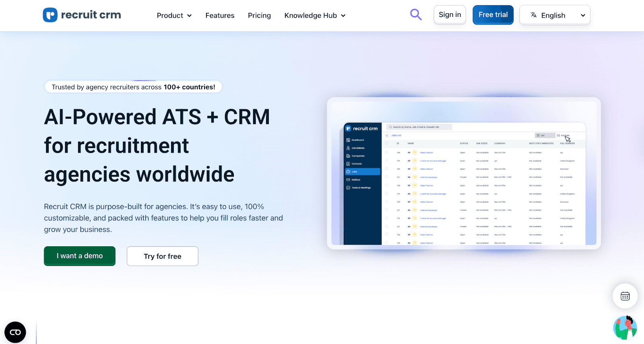Go to the Features page

point(220,15)
